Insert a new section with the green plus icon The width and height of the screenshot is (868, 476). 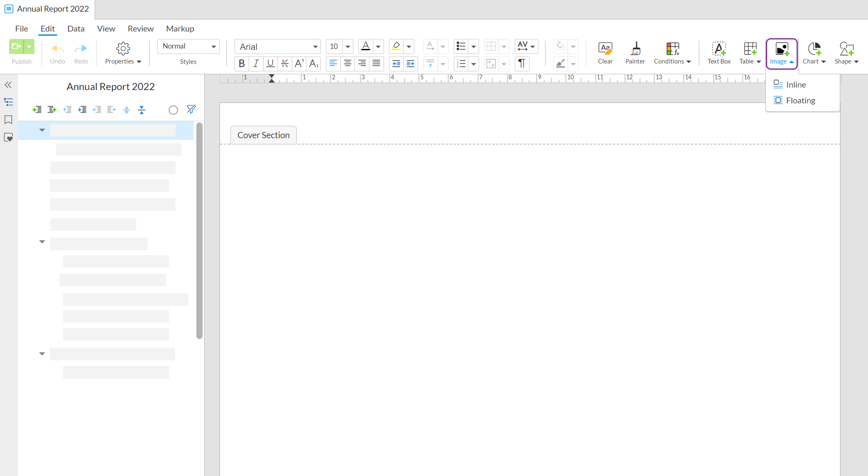point(37,109)
